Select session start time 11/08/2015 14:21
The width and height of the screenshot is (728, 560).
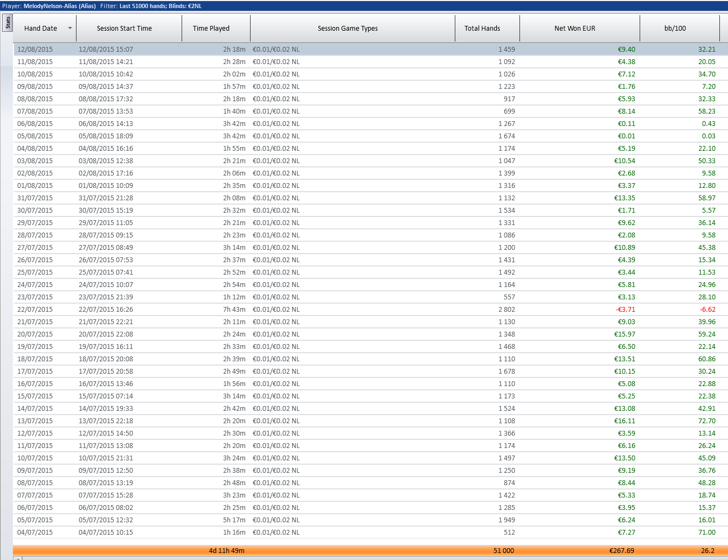[106, 62]
